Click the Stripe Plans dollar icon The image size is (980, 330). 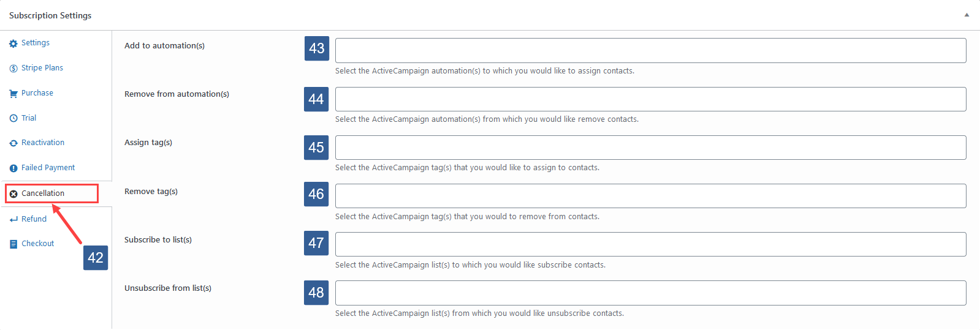13,69
